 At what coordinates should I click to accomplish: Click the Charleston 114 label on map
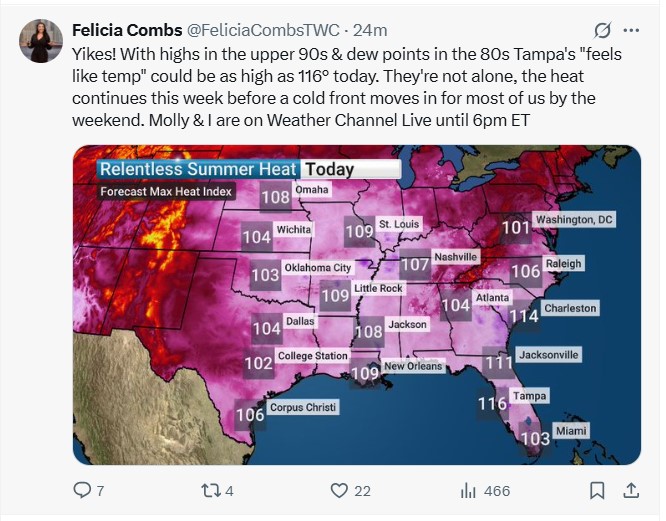(554, 312)
